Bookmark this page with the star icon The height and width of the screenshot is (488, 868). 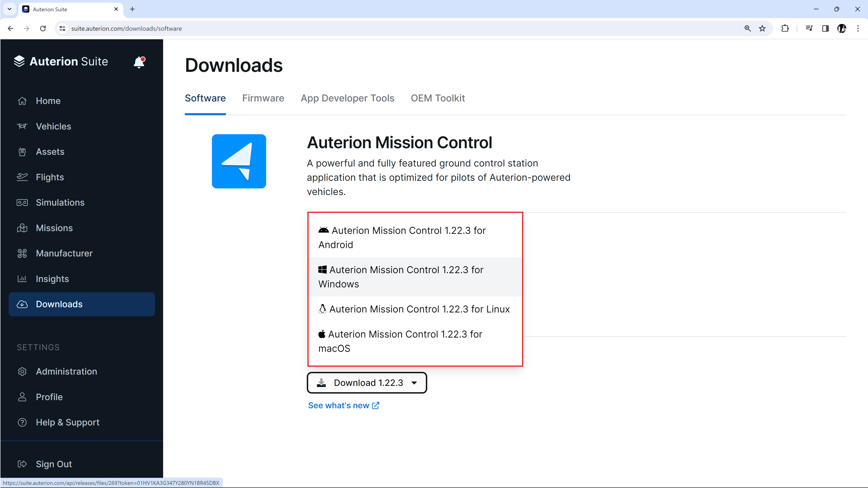coord(762,29)
